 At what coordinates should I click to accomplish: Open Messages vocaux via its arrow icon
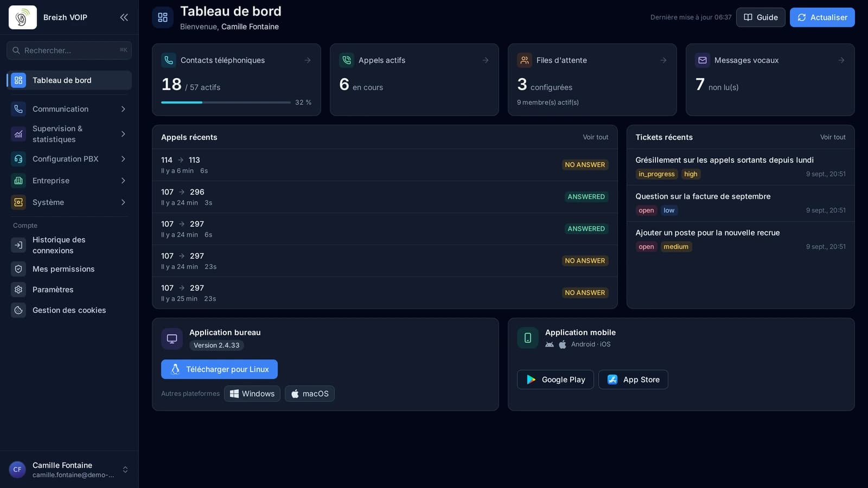click(x=841, y=60)
